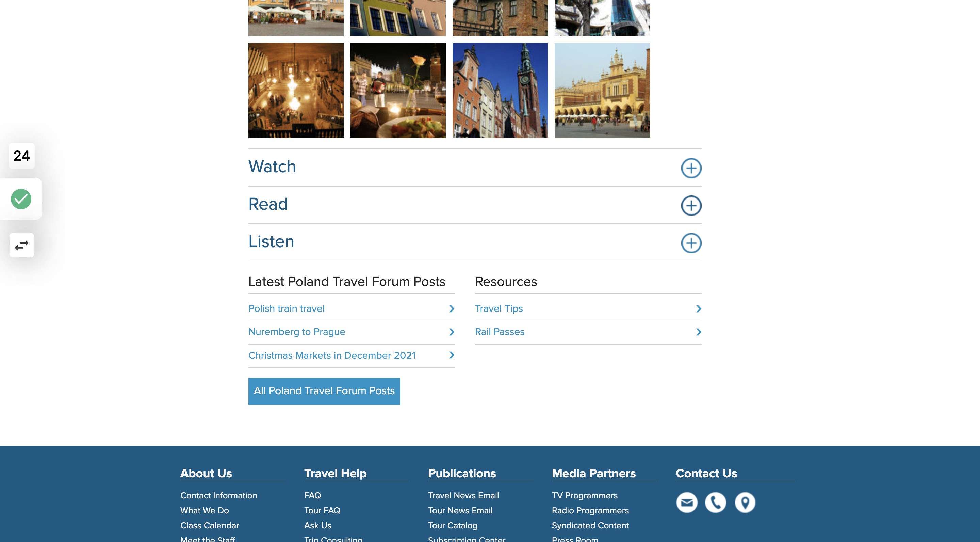This screenshot has height=542, width=980.
Task: Open Syndicated Content footer link
Action: (x=590, y=526)
